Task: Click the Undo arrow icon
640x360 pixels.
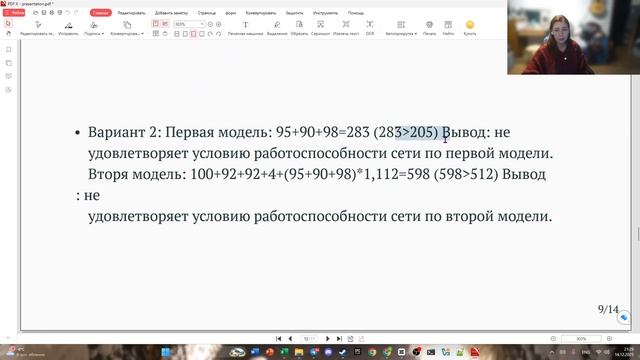Action: pyautogui.click(x=68, y=13)
